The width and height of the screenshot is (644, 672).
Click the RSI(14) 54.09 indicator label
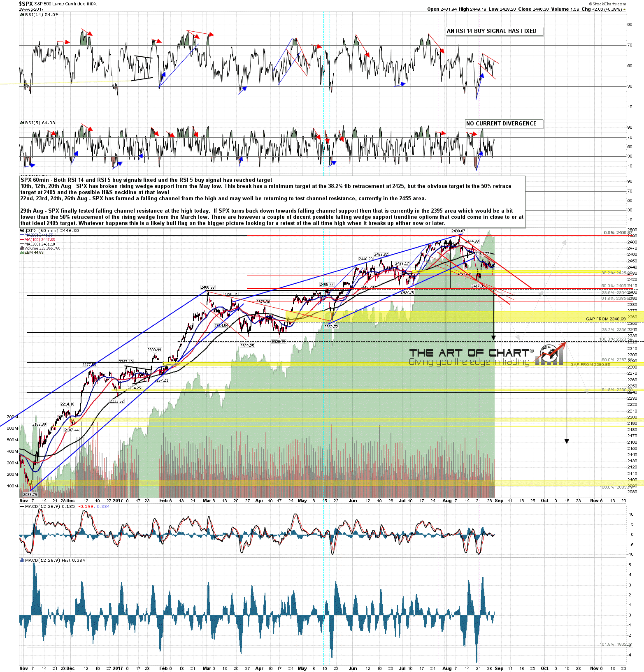click(41, 14)
